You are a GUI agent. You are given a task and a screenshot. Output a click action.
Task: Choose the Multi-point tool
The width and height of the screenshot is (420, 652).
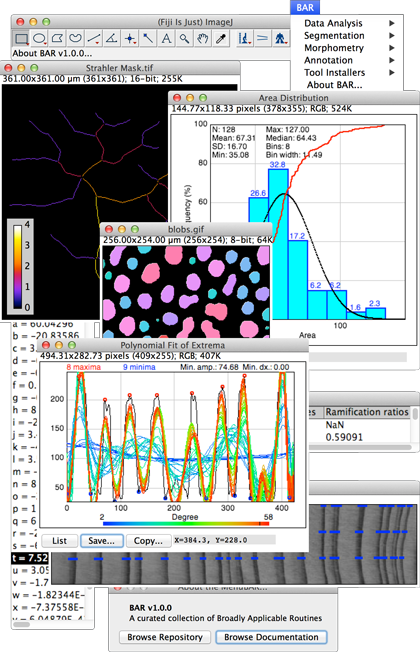[130, 39]
